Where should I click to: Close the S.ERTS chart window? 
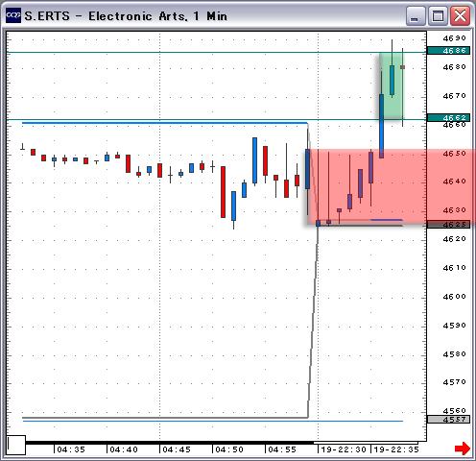(x=460, y=15)
